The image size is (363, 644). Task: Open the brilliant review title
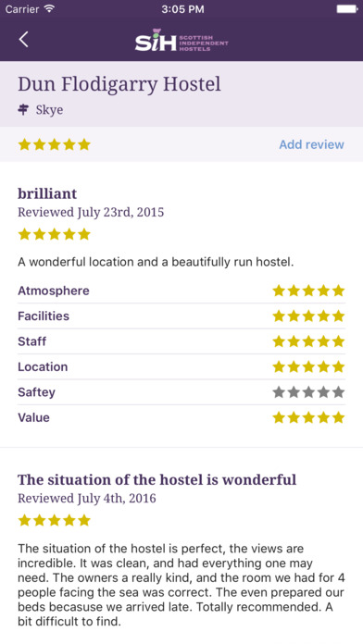(x=47, y=193)
